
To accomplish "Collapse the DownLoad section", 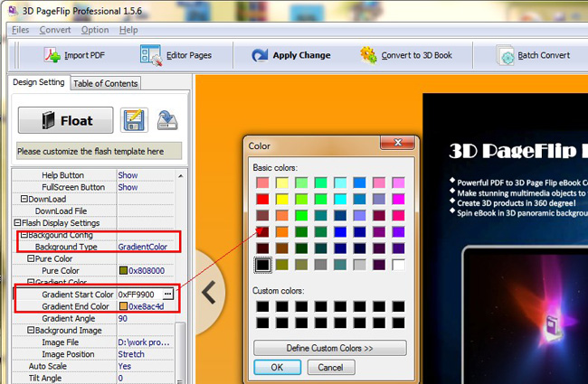I will [24, 199].
